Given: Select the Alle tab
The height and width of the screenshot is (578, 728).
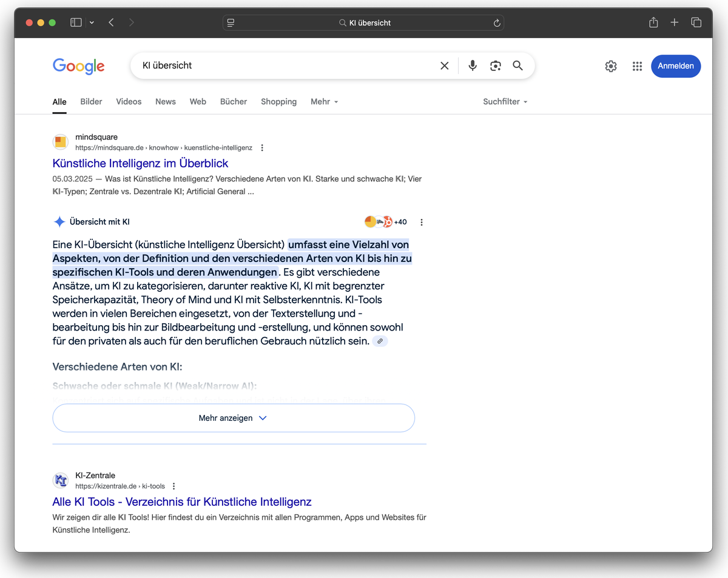Looking at the screenshot, I should pos(59,102).
